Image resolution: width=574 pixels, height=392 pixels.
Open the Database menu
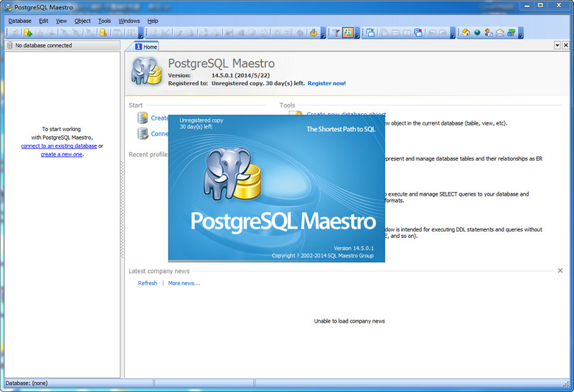click(19, 21)
